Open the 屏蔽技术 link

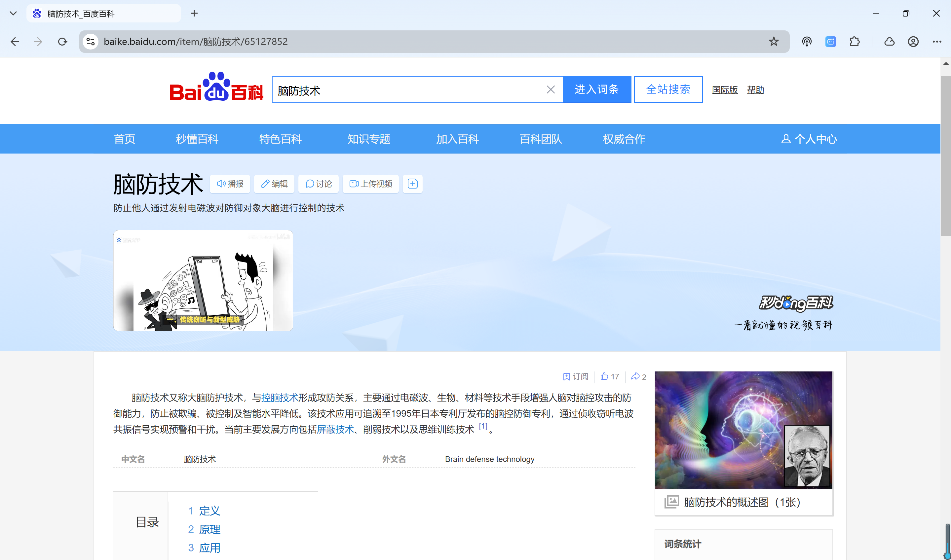(335, 429)
